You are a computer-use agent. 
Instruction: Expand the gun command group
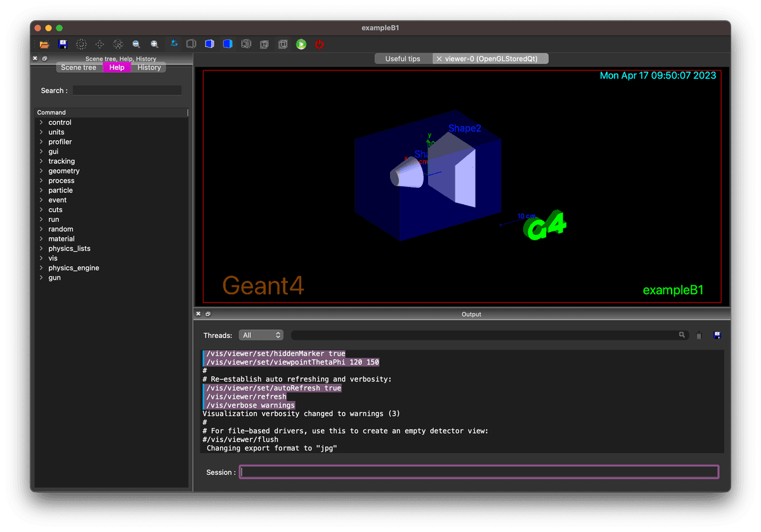point(41,278)
